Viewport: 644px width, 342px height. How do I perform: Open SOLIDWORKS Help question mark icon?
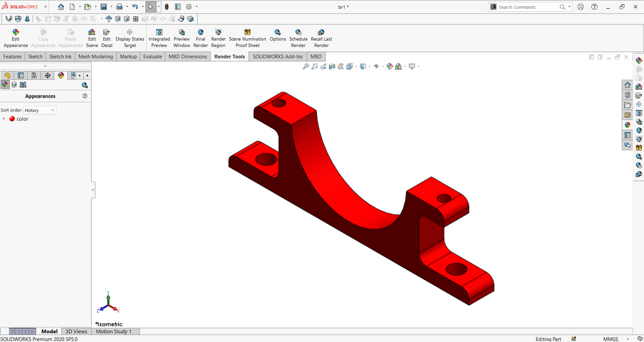pyautogui.click(x=594, y=7)
